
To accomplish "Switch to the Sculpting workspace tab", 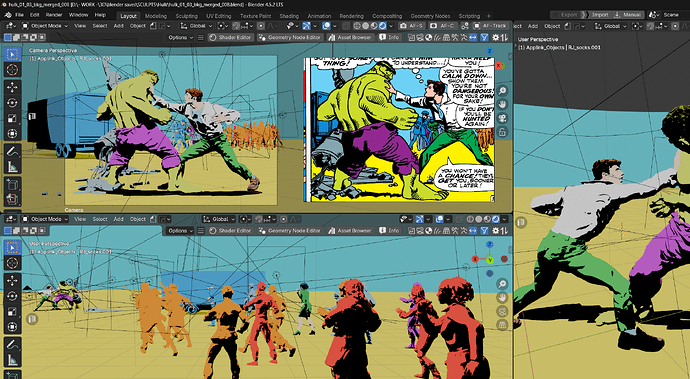I will click(187, 16).
